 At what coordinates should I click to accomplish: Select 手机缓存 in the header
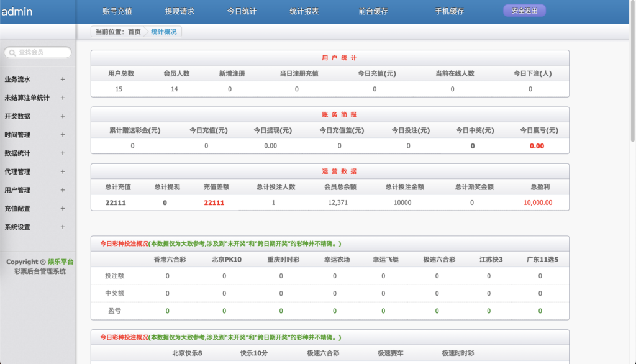[x=450, y=12]
